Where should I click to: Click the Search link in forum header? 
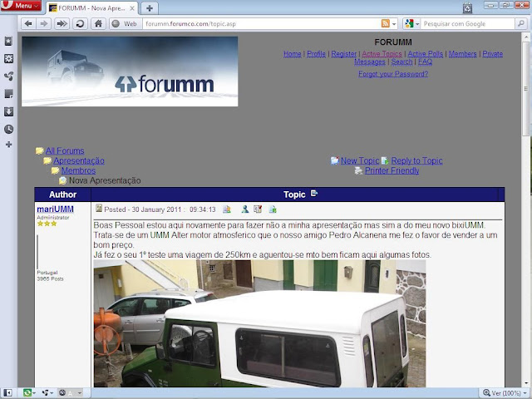pos(401,62)
